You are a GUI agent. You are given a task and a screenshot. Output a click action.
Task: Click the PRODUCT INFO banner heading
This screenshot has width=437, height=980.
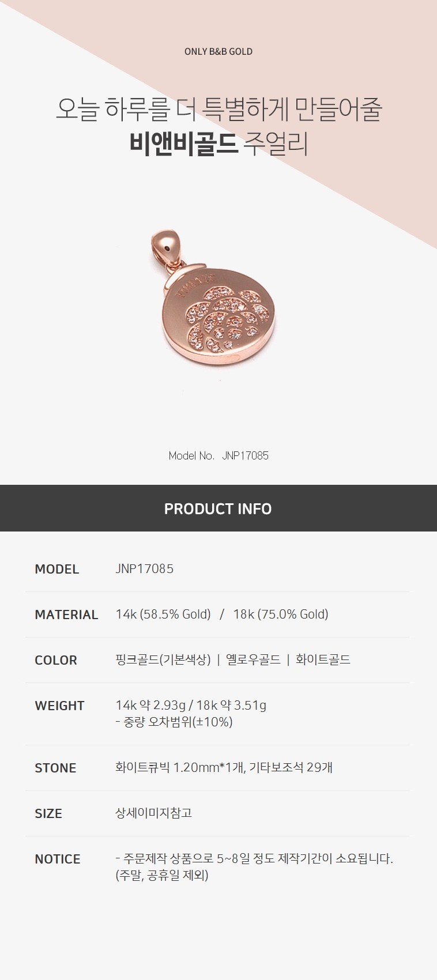[218, 508]
